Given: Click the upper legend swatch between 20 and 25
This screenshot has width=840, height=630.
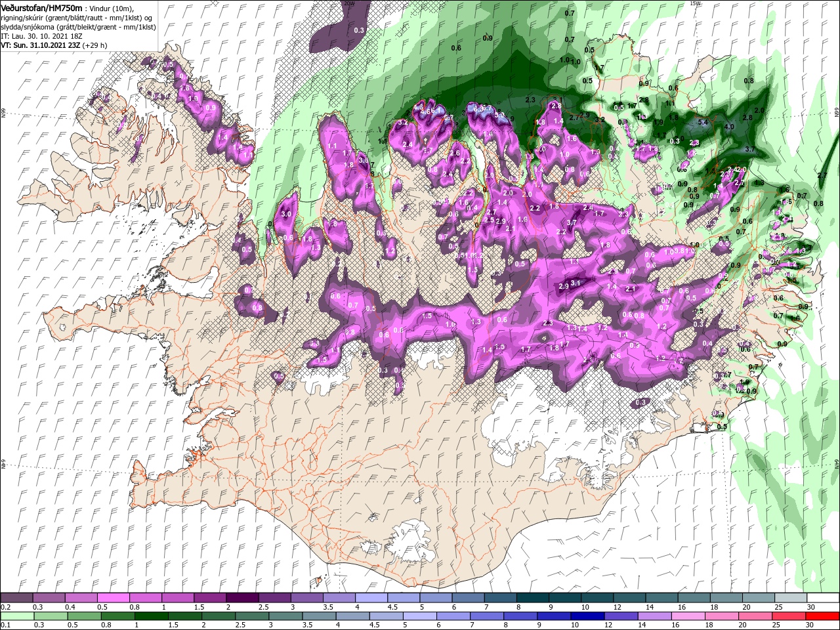Looking at the screenshot, I should tap(759, 598).
